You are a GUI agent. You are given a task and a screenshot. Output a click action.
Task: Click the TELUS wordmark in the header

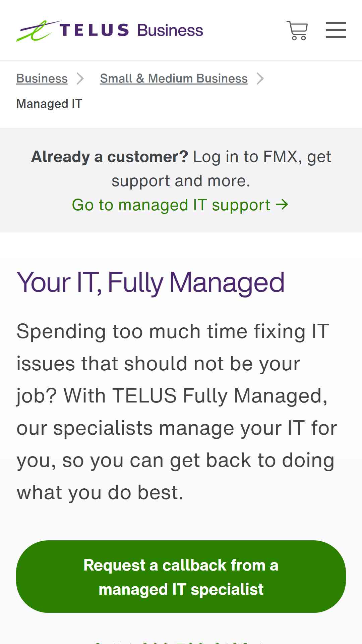point(94,30)
